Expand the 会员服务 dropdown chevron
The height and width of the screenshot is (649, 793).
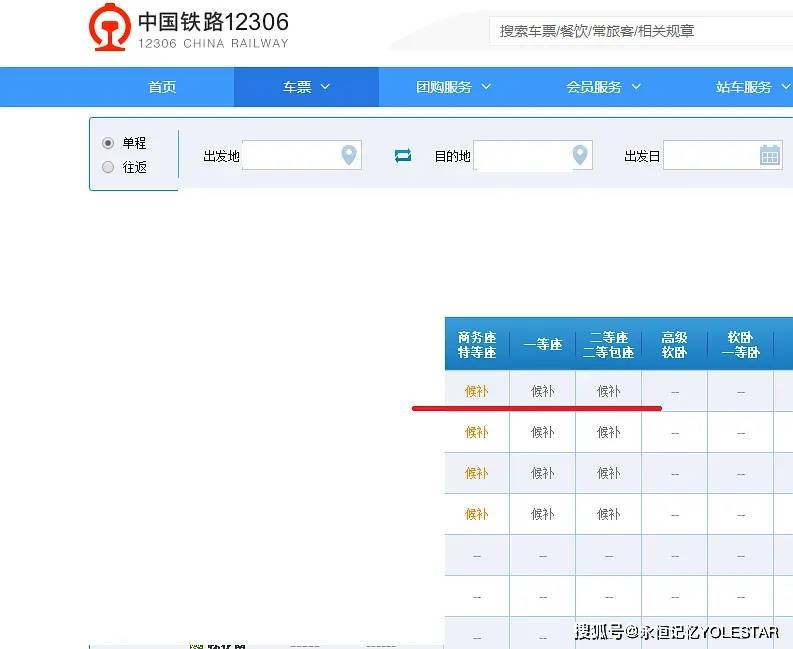(636, 87)
